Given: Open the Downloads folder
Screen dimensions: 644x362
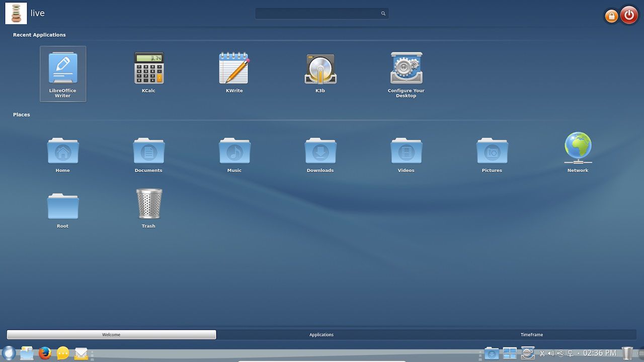Looking at the screenshot, I should click(x=320, y=151).
